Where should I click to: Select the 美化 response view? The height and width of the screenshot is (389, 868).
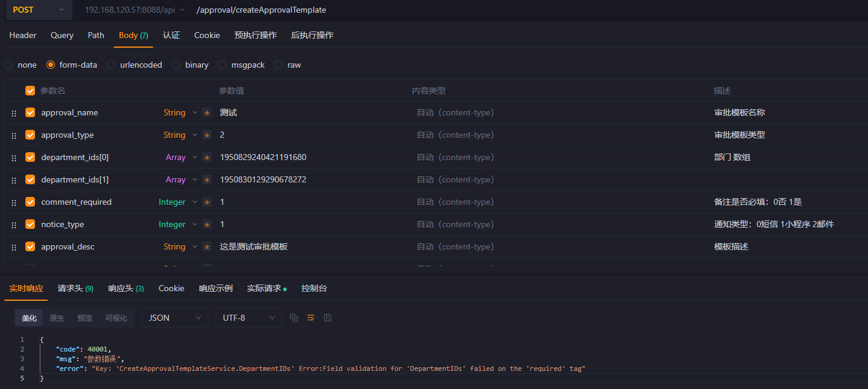[29, 318]
